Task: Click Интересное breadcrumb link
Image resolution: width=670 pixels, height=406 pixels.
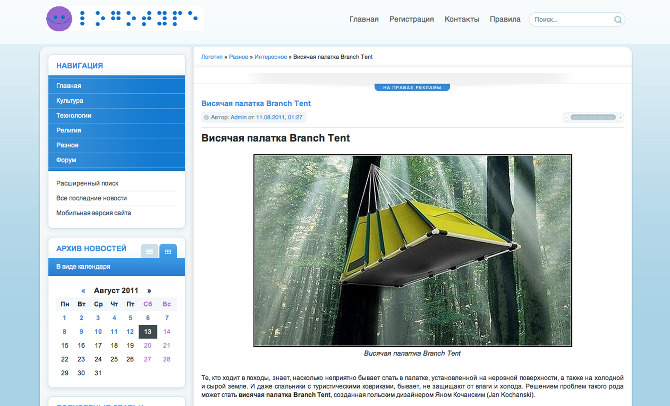Action: coord(271,57)
